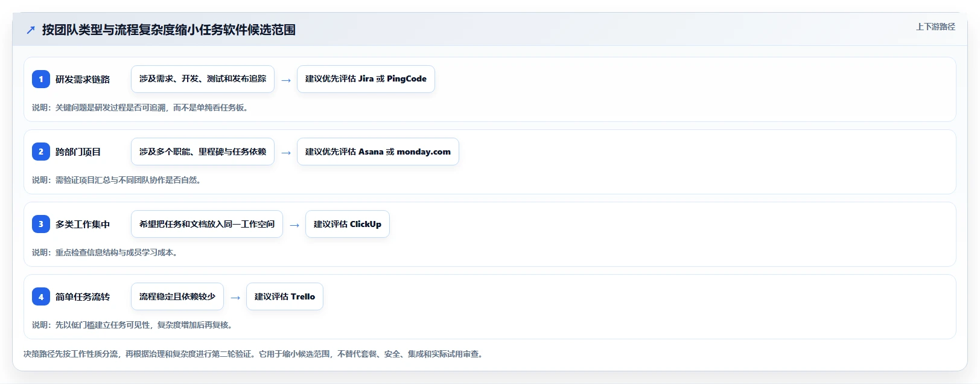980x384 pixels.
Task: Click the 建议优先评估 Asana 或 monday.com box
Action: (x=378, y=152)
